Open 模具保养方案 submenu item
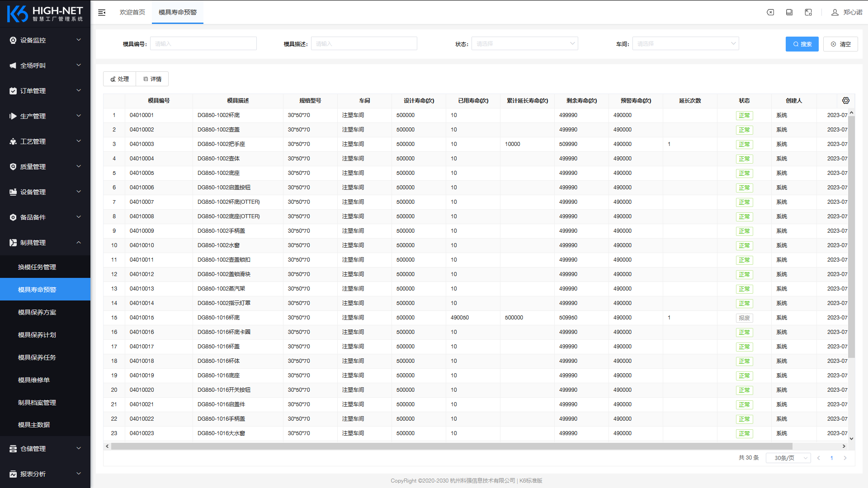868x488 pixels. point(45,312)
